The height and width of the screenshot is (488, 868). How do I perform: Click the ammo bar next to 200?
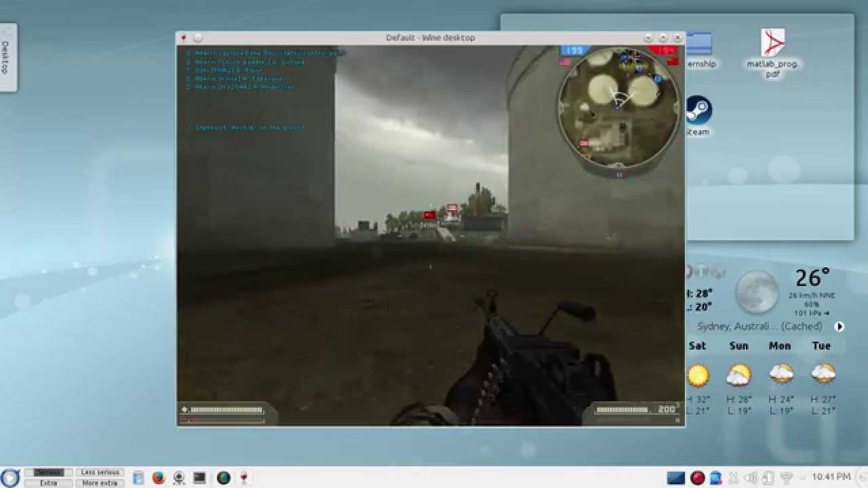point(622,409)
